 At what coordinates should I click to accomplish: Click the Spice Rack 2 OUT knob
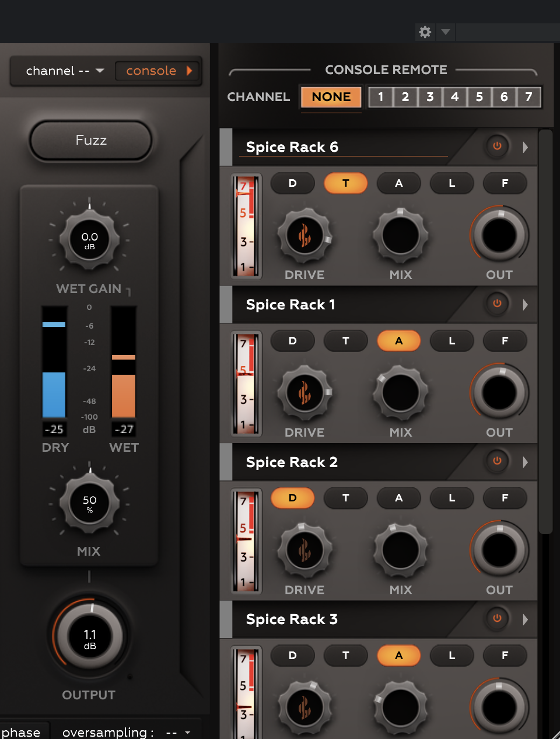pyautogui.click(x=499, y=549)
